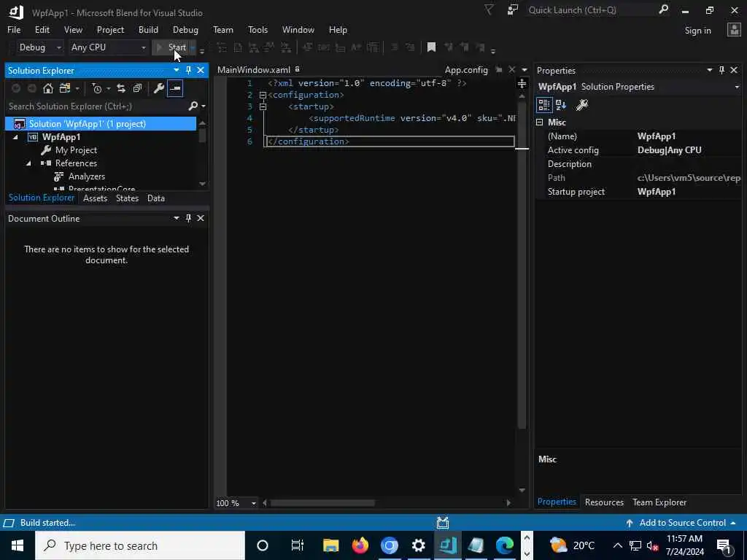
Task: Open Property Pages wrench in Properties panel
Action: pos(581,105)
